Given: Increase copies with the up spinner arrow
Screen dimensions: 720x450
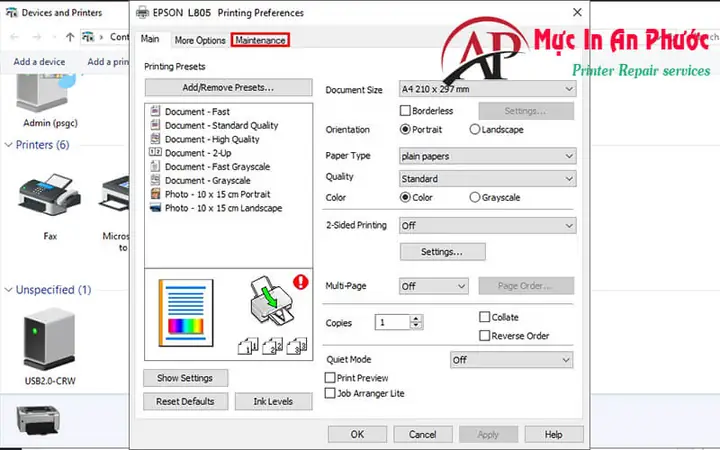Looking at the screenshot, I should coord(416,318).
